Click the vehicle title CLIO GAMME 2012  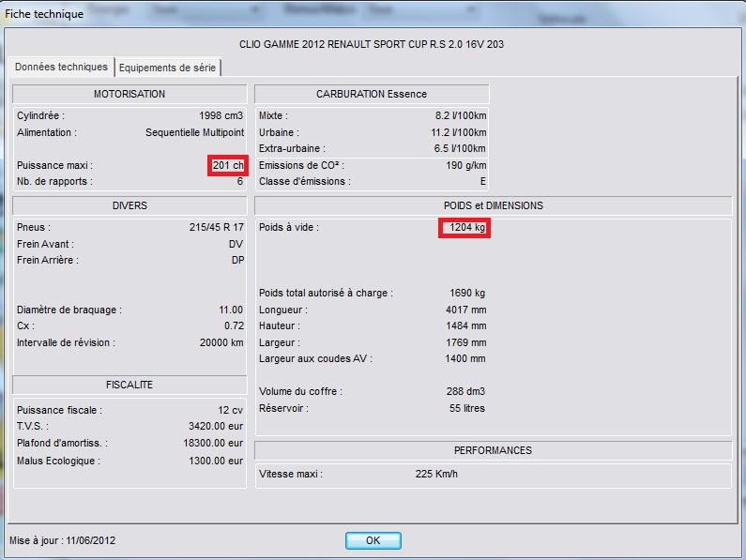coord(372,44)
